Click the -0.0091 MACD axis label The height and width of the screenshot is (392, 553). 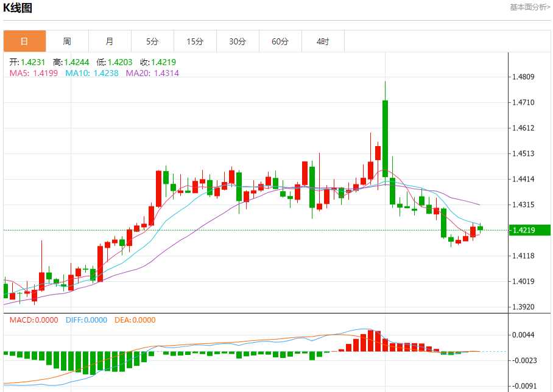click(x=523, y=386)
